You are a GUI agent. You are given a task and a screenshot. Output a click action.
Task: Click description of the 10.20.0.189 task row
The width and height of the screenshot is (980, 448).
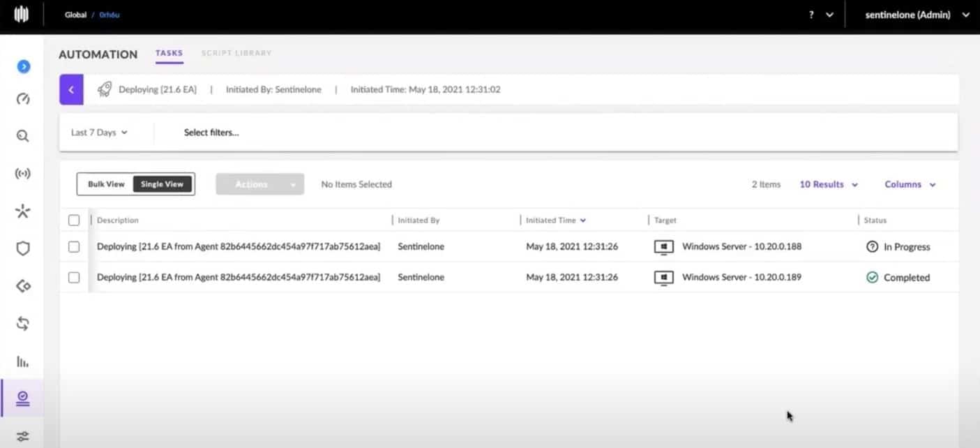click(x=239, y=277)
